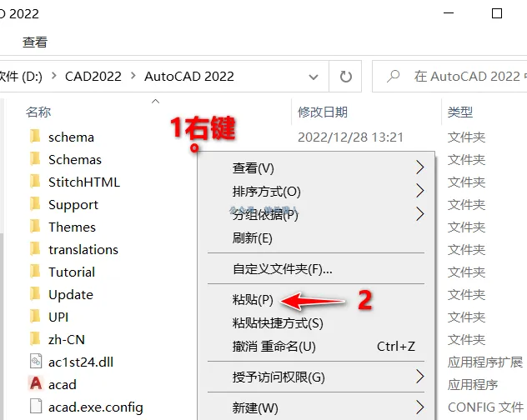The height and width of the screenshot is (420, 527).
Task: Expand the 查看(V) submenu arrow
Action: (419, 167)
